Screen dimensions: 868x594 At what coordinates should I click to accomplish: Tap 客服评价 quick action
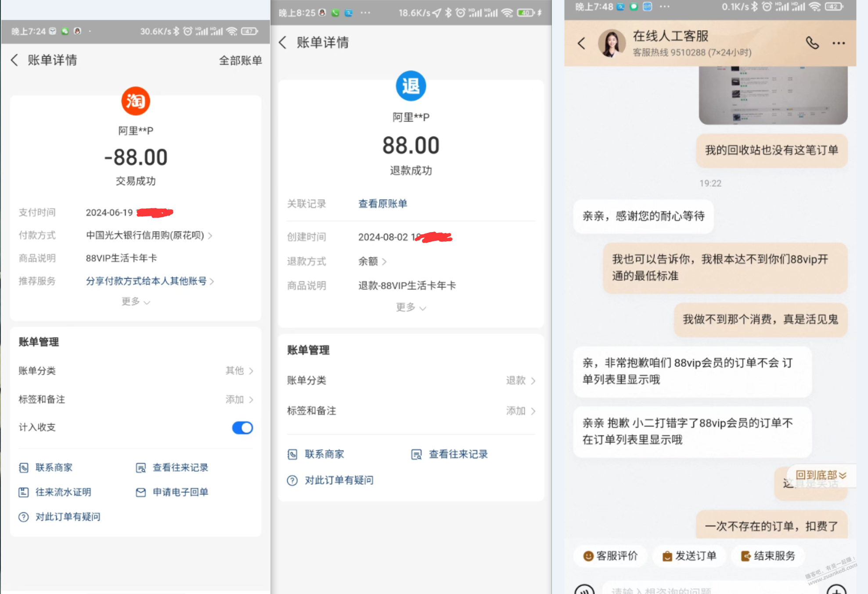tap(610, 556)
